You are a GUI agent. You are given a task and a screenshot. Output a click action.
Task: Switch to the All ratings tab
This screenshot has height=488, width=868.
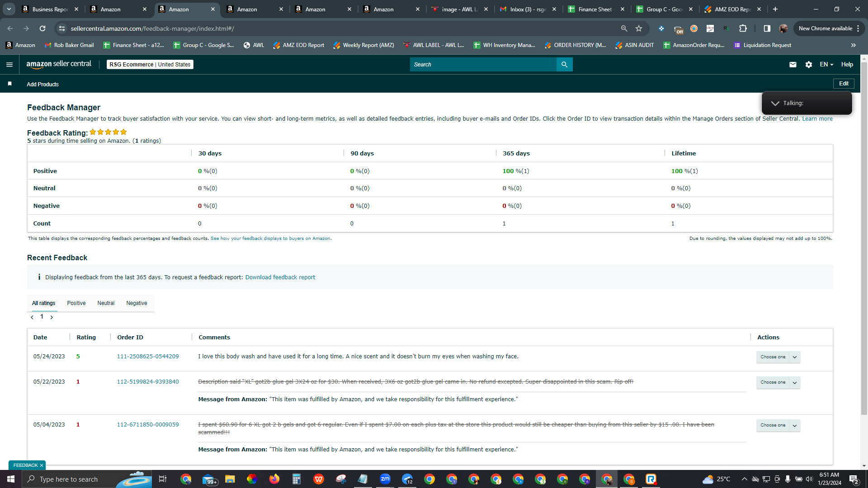click(x=43, y=303)
